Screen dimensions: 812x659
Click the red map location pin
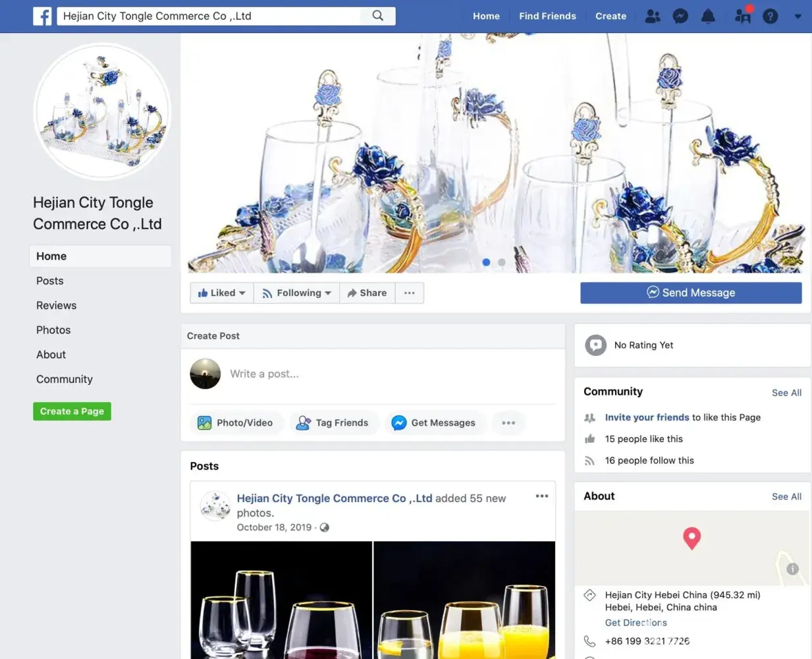[x=691, y=538]
